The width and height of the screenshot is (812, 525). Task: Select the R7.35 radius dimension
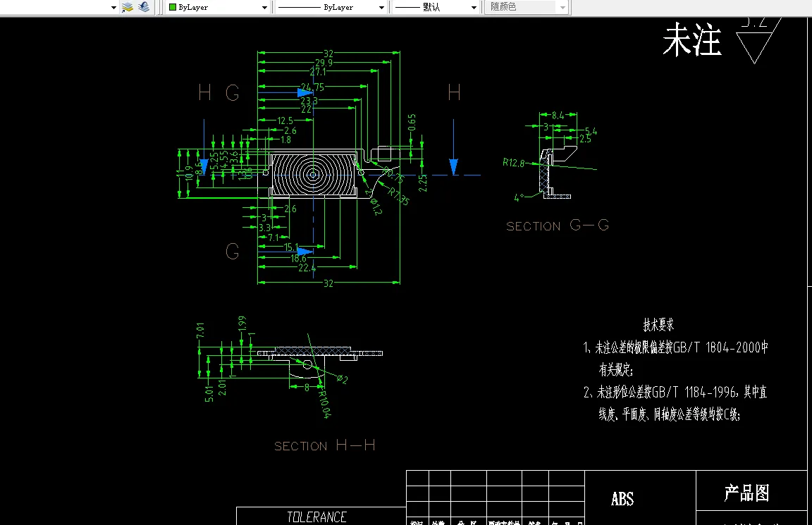[x=399, y=196]
